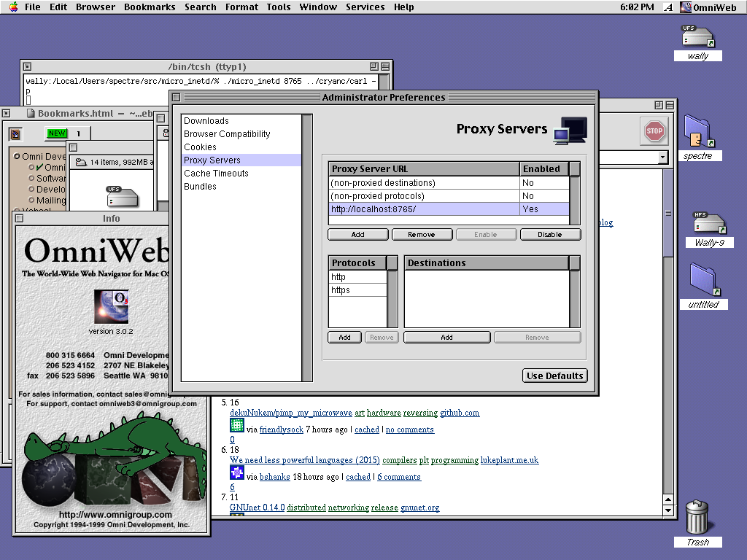The image size is (747, 560).
Task: Click the Mailing bookmark item
Action: coord(51,201)
